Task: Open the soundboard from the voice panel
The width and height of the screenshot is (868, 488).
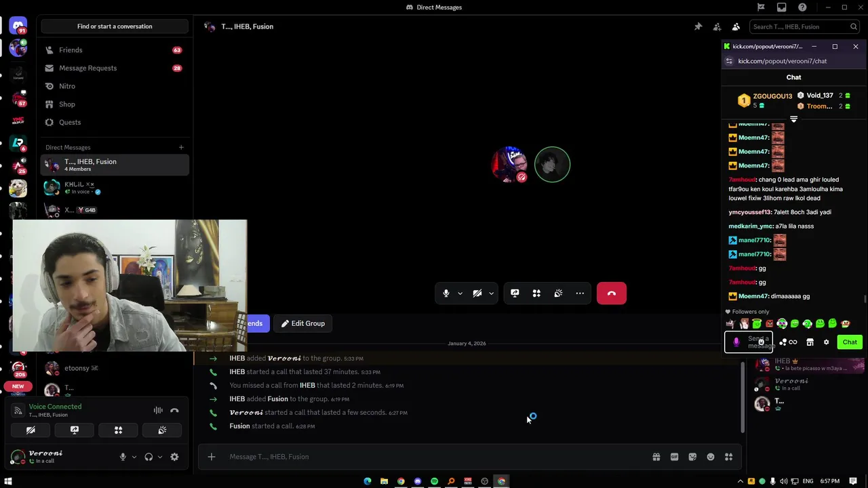Action: [x=162, y=430]
